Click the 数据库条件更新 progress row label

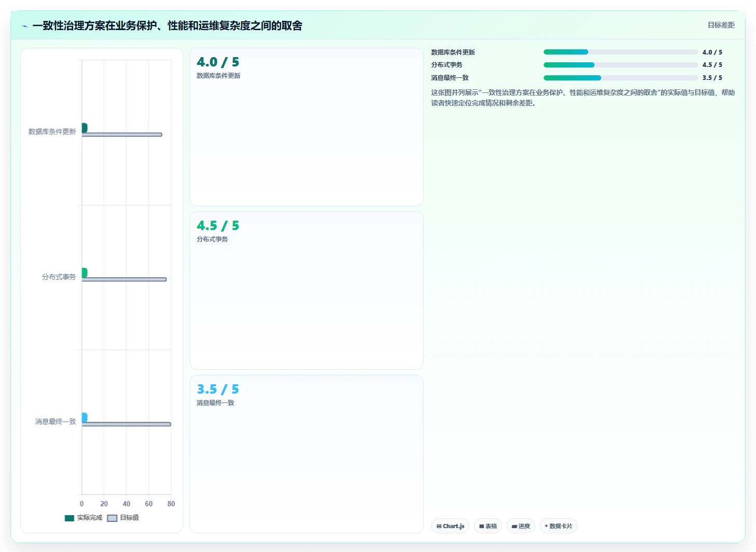(453, 52)
